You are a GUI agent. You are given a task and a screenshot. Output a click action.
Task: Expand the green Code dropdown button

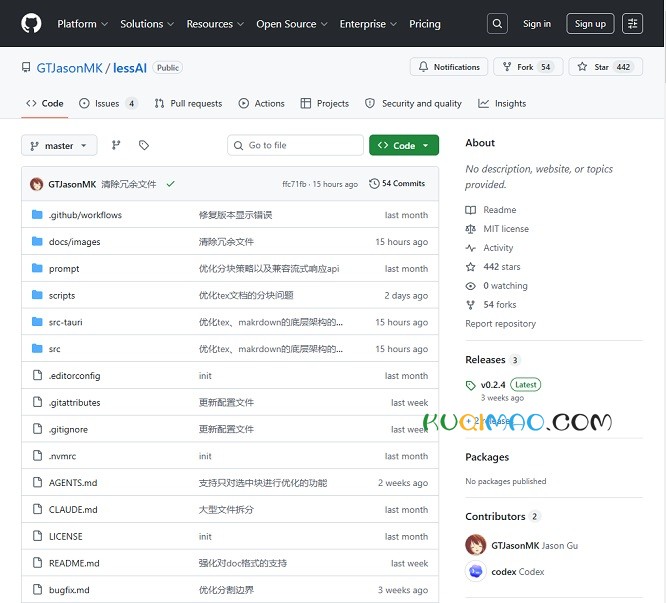point(404,146)
